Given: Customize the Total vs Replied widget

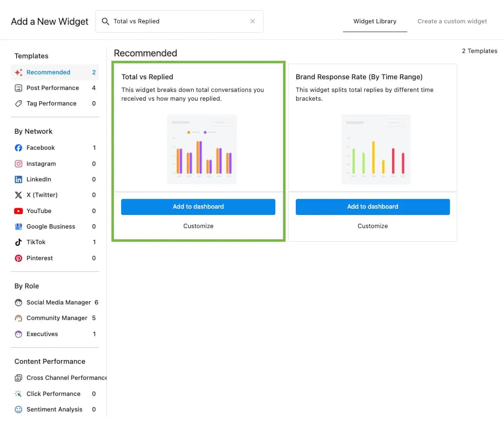Looking at the screenshot, I should 198,226.
